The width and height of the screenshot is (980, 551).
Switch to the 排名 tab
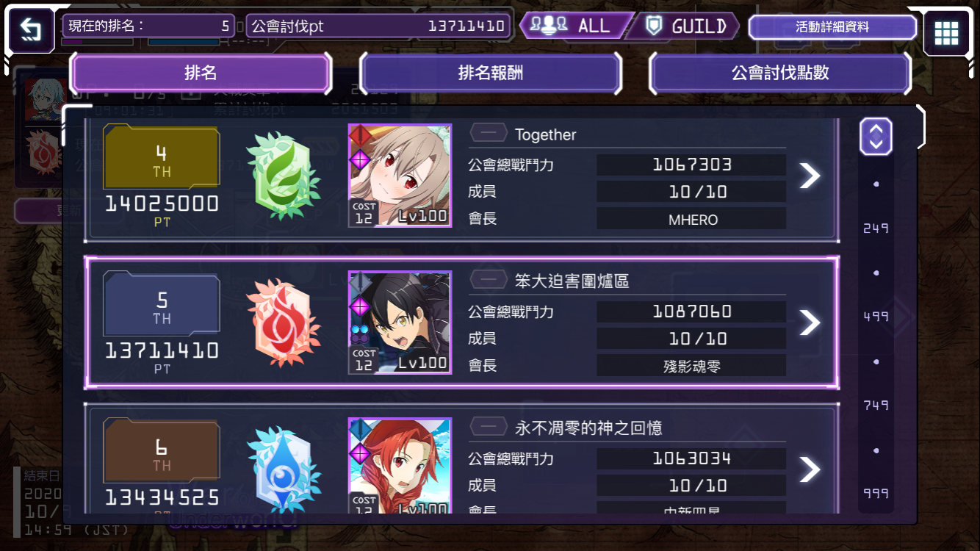(201, 73)
